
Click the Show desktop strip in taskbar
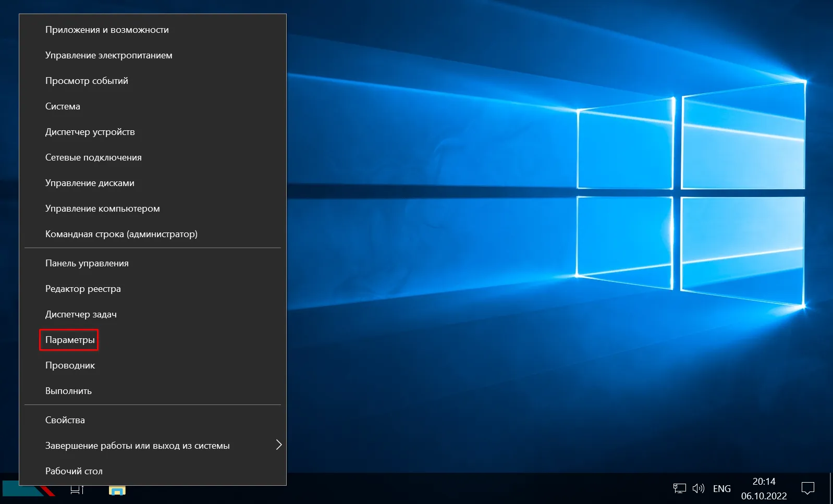click(x=831, y=488)
